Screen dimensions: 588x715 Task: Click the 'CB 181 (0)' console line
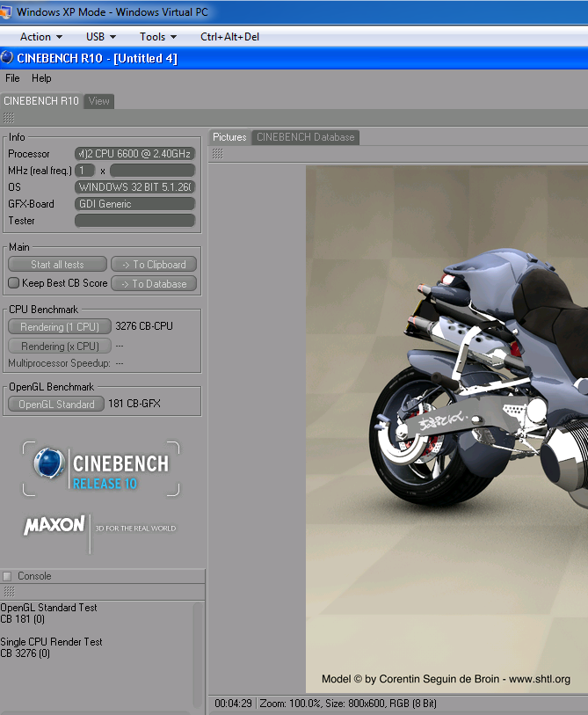tap(23, 619)
